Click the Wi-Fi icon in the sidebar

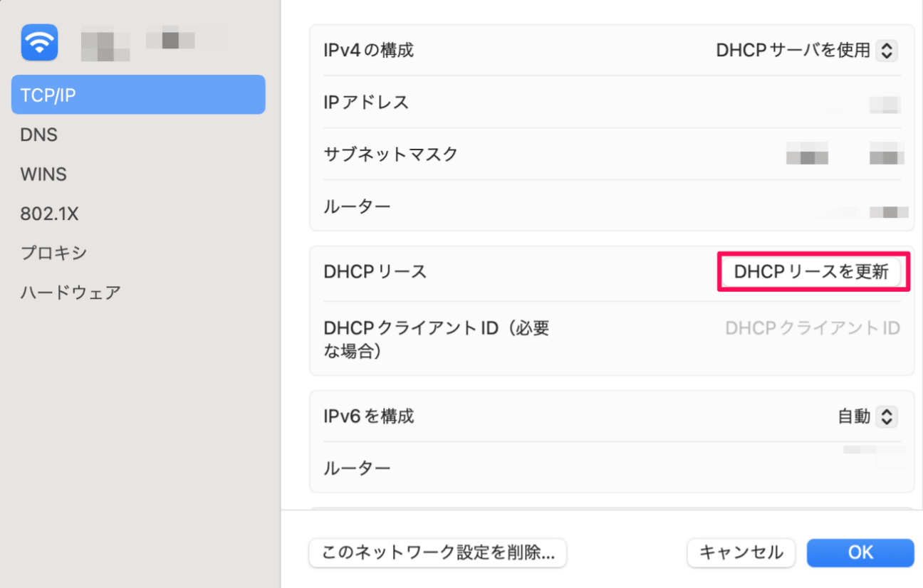tap(39, 42)
